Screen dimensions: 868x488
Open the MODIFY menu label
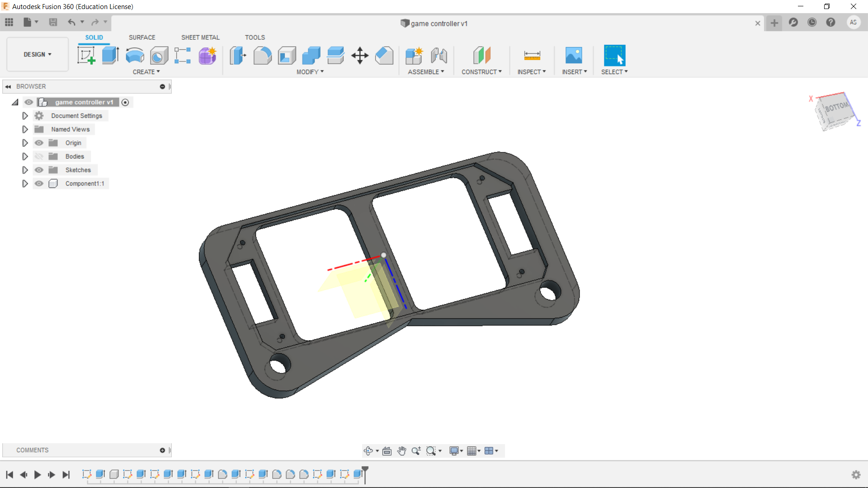[x=310, y=72]
